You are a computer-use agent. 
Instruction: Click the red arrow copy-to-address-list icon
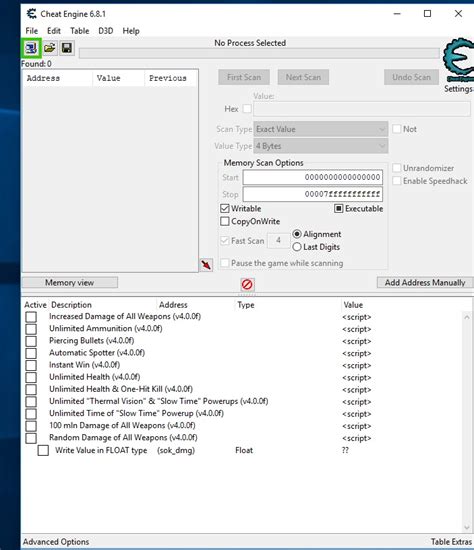(206, 264)
